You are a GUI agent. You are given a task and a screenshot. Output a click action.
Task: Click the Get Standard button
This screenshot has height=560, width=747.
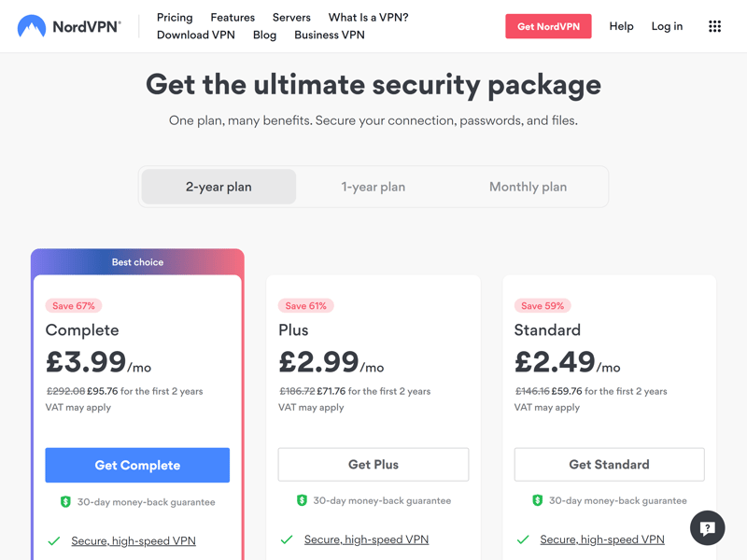coord(610,464)
